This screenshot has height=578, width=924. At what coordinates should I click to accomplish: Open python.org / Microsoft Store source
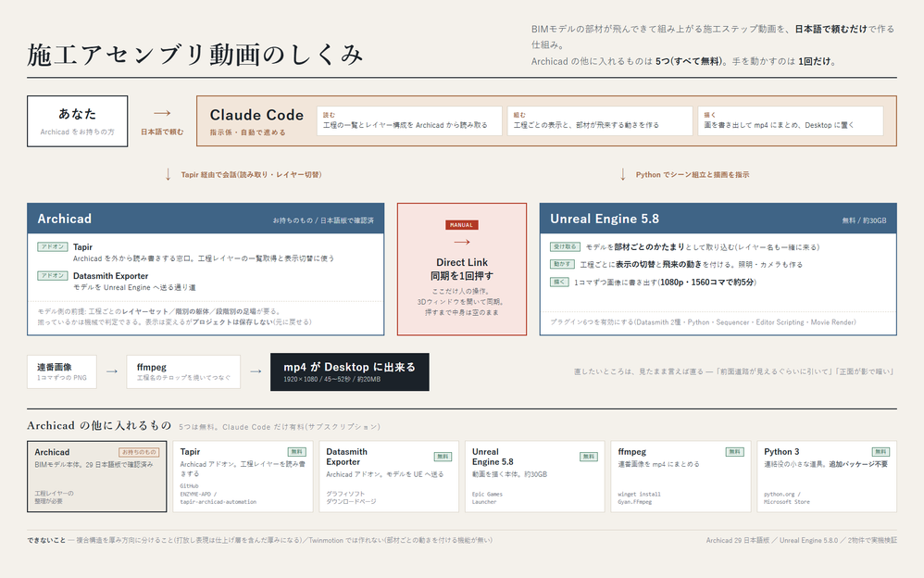787,498
